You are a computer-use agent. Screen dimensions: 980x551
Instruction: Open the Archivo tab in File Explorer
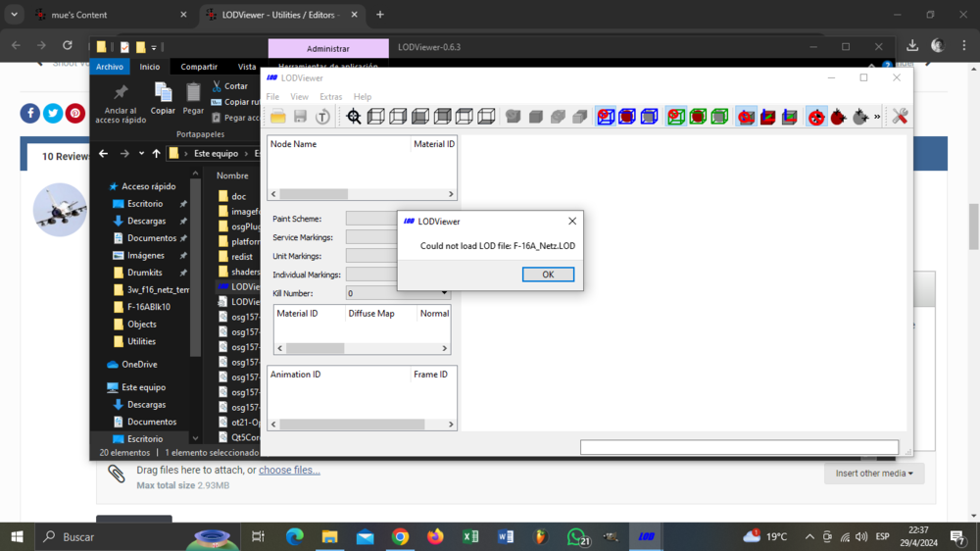coord(110,67)
